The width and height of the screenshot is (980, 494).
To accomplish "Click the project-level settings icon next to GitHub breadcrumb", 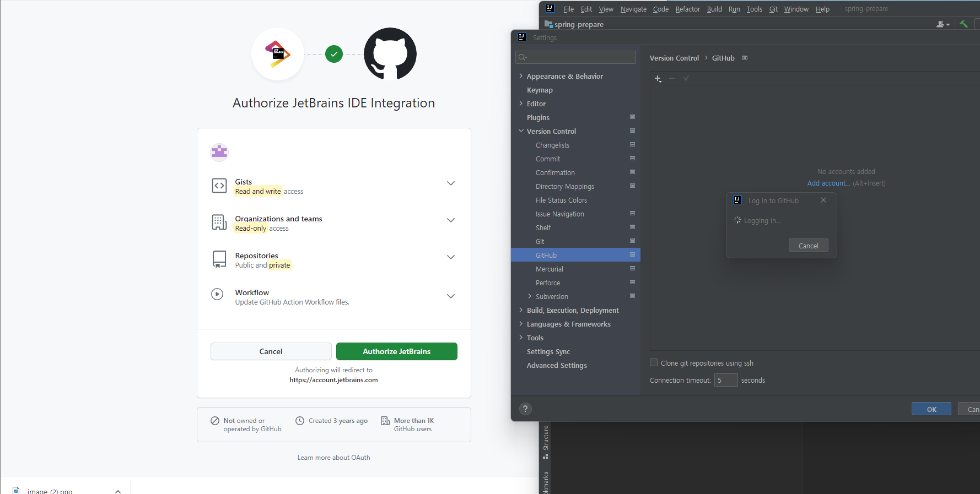I will click(x=745, y=58).
